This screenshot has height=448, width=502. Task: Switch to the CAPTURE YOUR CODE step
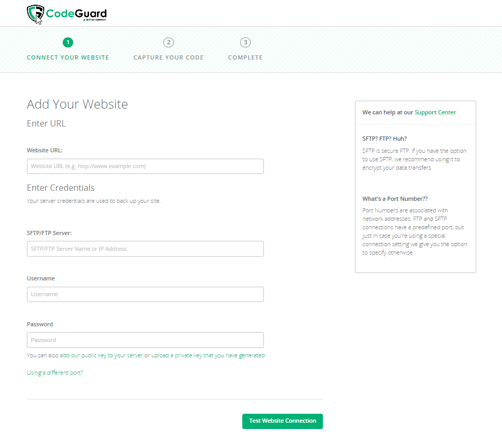click(168, 57)
